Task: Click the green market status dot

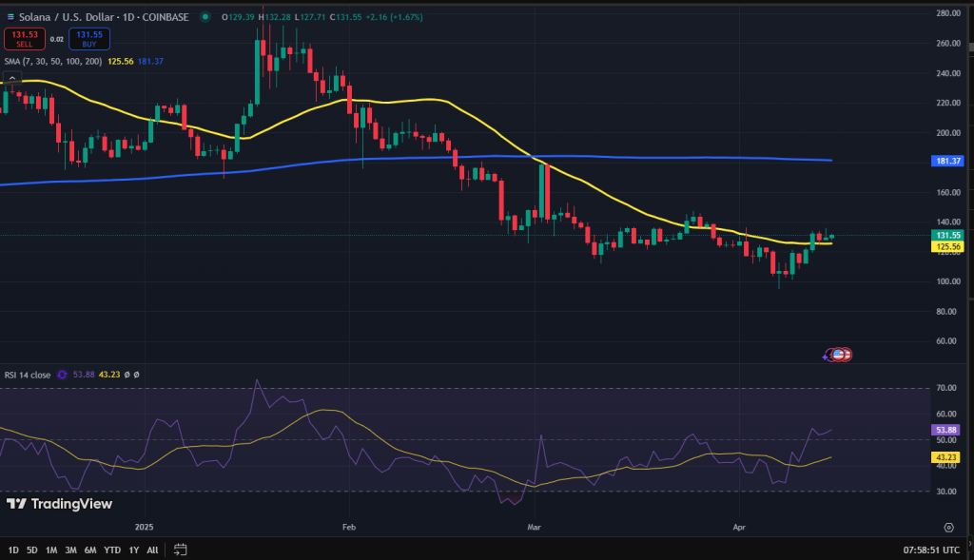Action: (205, 17)
